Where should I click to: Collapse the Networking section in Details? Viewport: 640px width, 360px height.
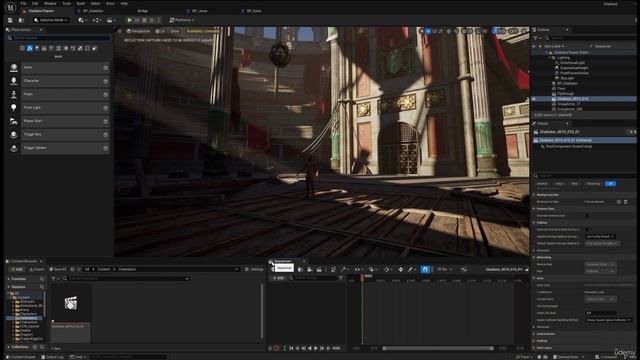click(x=534, y=258)
